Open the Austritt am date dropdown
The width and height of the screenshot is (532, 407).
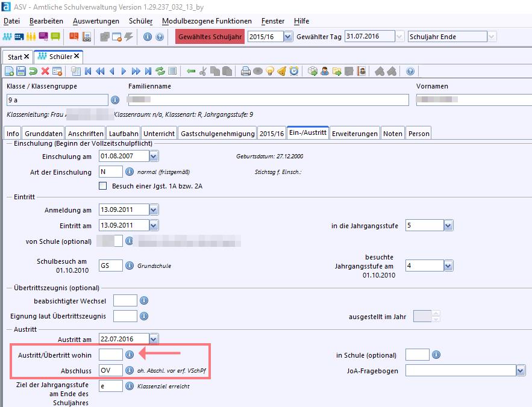point(154,339)
